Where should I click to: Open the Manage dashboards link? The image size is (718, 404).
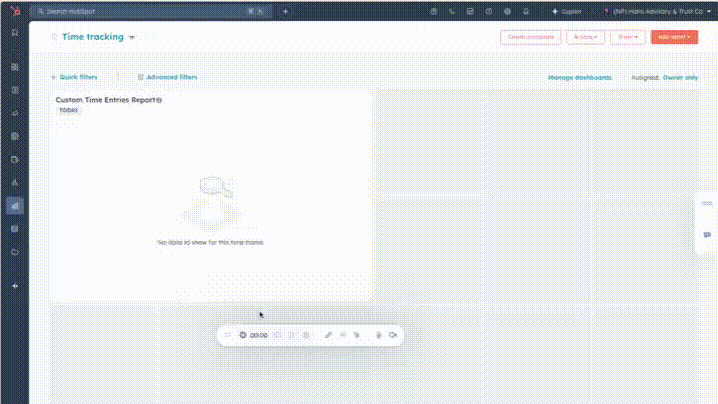[x=580, y=77]
